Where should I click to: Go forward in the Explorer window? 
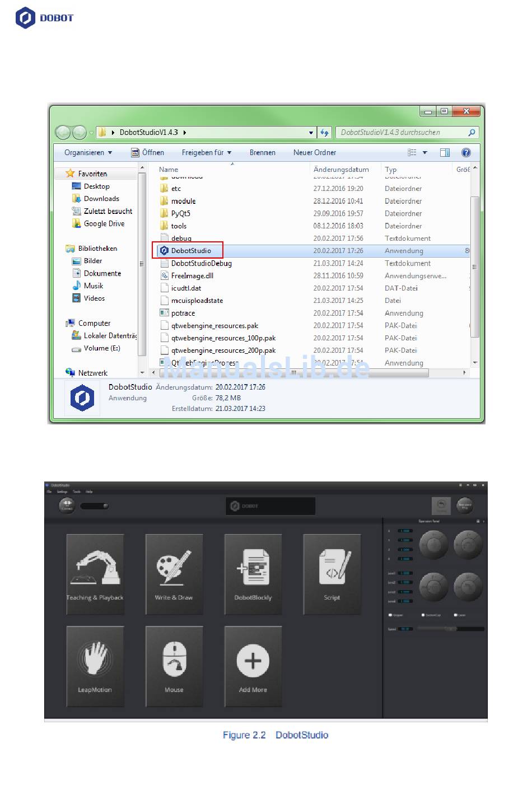80,133
